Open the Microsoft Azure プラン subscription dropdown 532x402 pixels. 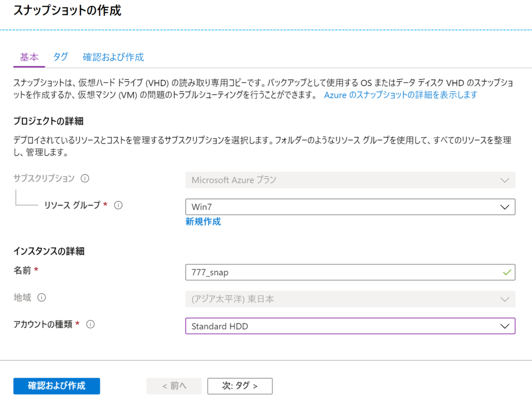point(350,180)
